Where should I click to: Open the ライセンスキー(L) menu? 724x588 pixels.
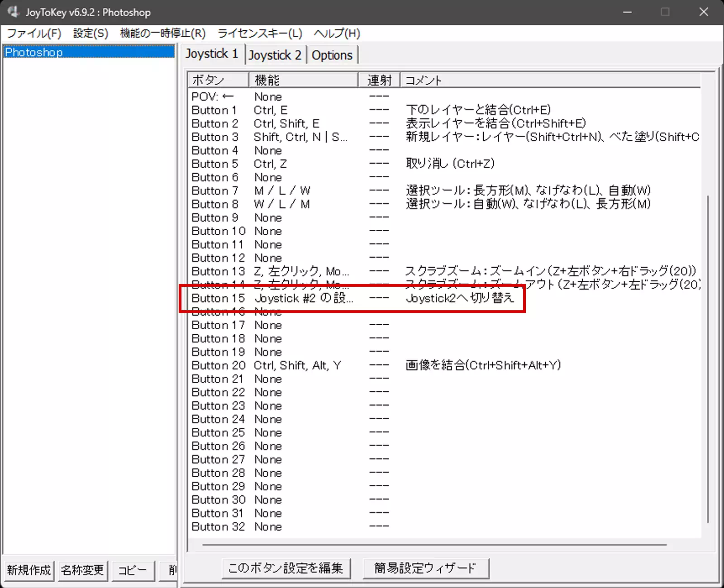pyautogui.click(x=260, y=33)
